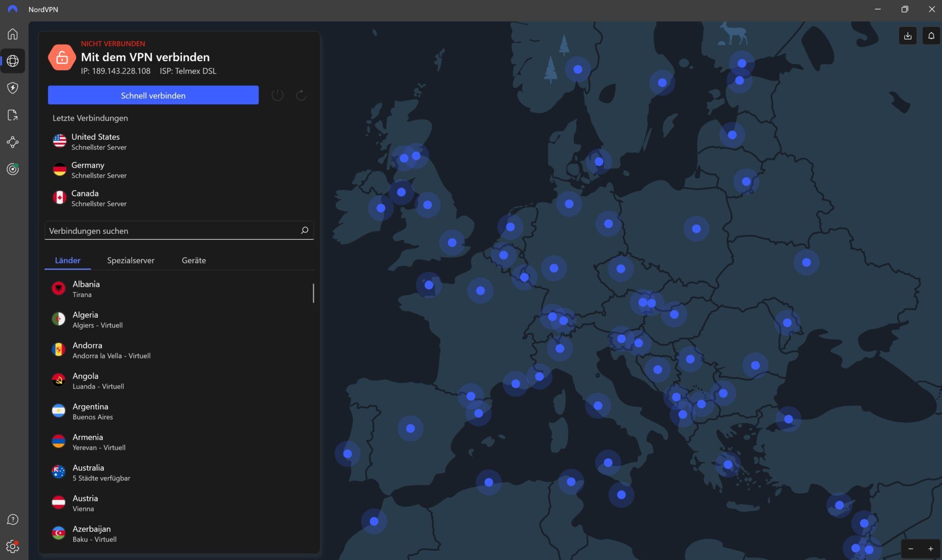Open the file sharing sidebar icon
This screenshot has height=560, width=942.
click(13, 115)
